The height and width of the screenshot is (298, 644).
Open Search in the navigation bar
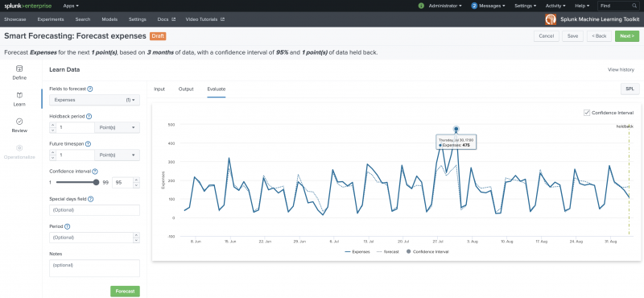[x=83, y=19]
